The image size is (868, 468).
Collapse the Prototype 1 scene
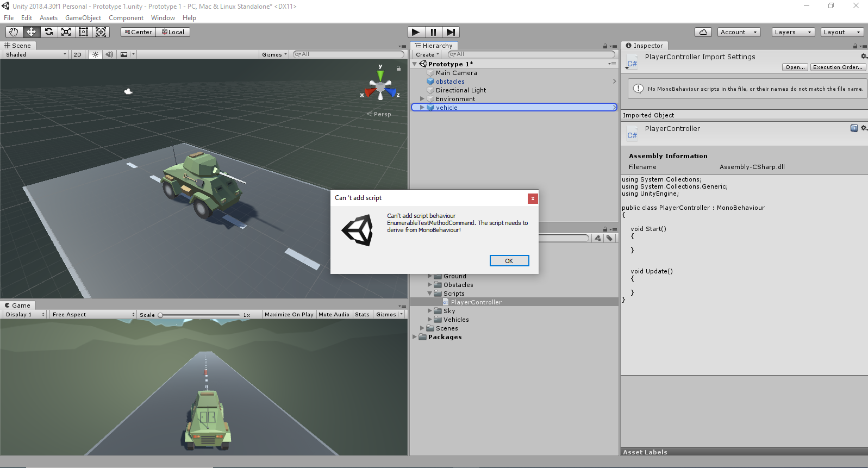pyautogui.click(x=415, y=64)
